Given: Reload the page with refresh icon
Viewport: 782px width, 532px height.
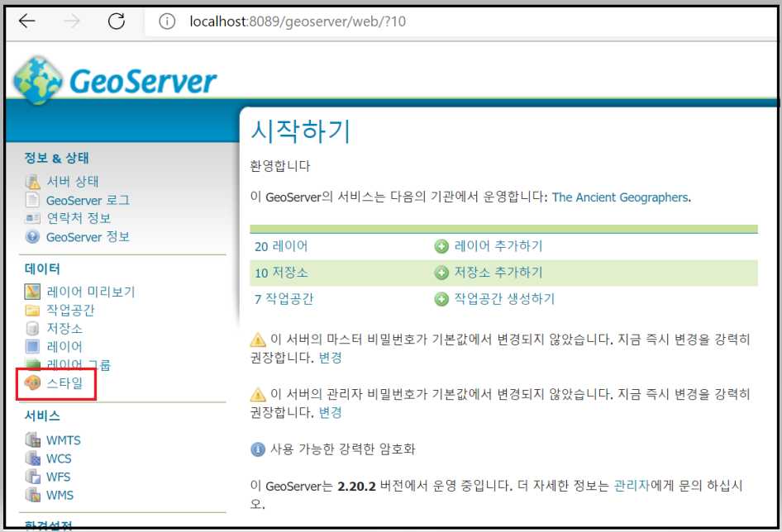Looking at the screenshot, I should tap(117, 21).
